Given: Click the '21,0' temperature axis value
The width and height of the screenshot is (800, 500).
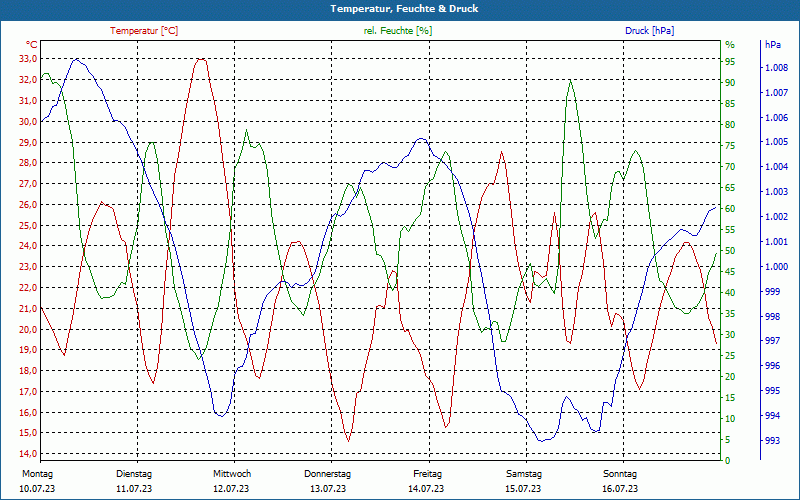Looking at the screenshot, I should click(28, 308).
